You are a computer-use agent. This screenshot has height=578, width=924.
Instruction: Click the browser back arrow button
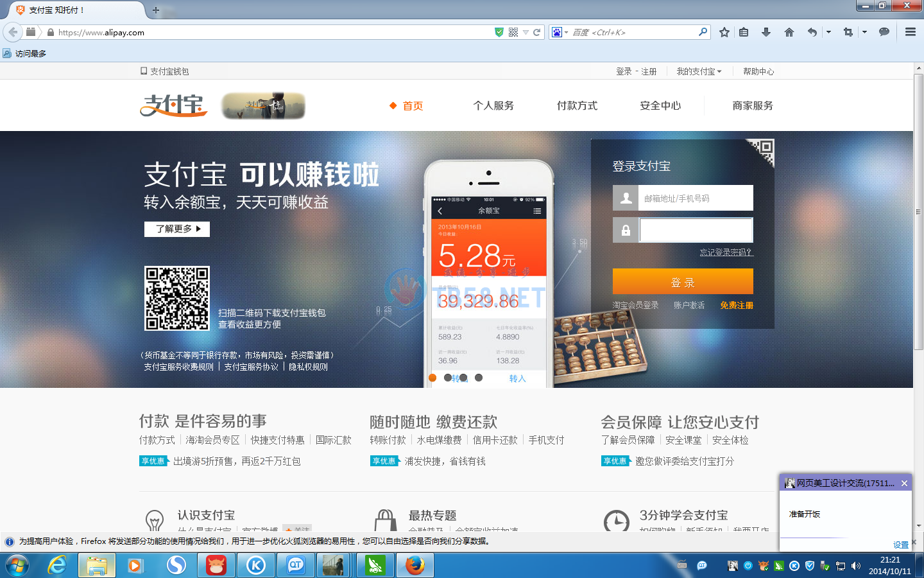coord(13,32)
